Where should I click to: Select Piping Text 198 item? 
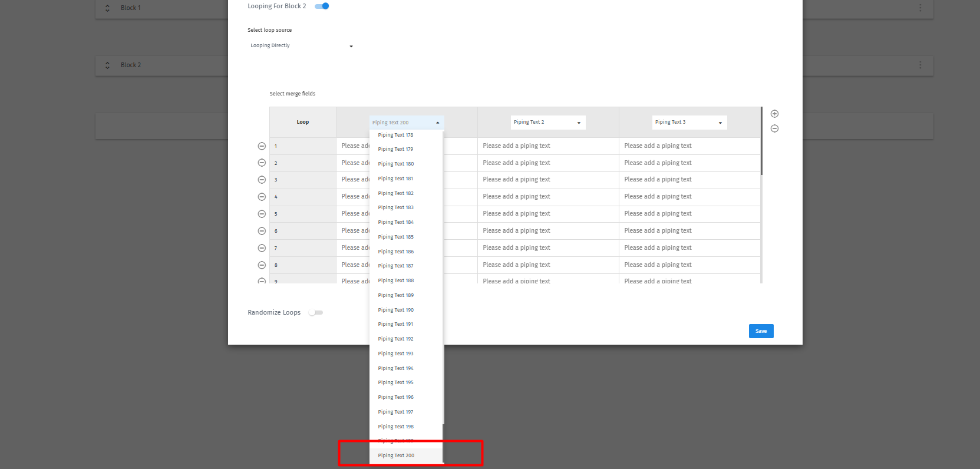pyautogui.click(x=406, y=427)
